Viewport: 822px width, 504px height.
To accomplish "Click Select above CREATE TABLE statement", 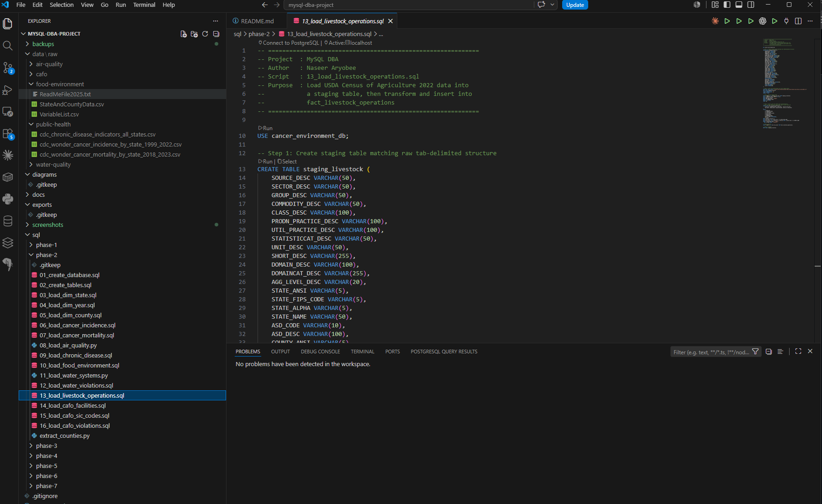I will (287, 162).
